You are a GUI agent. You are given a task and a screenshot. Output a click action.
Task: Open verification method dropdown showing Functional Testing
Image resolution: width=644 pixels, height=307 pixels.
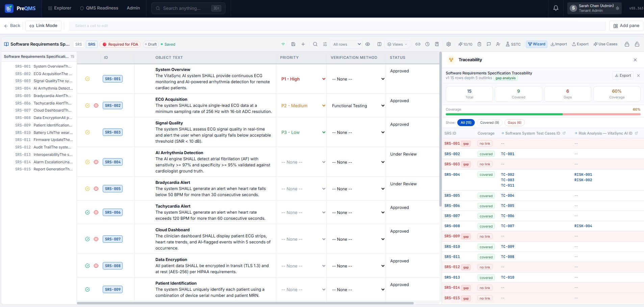point(358,106)
